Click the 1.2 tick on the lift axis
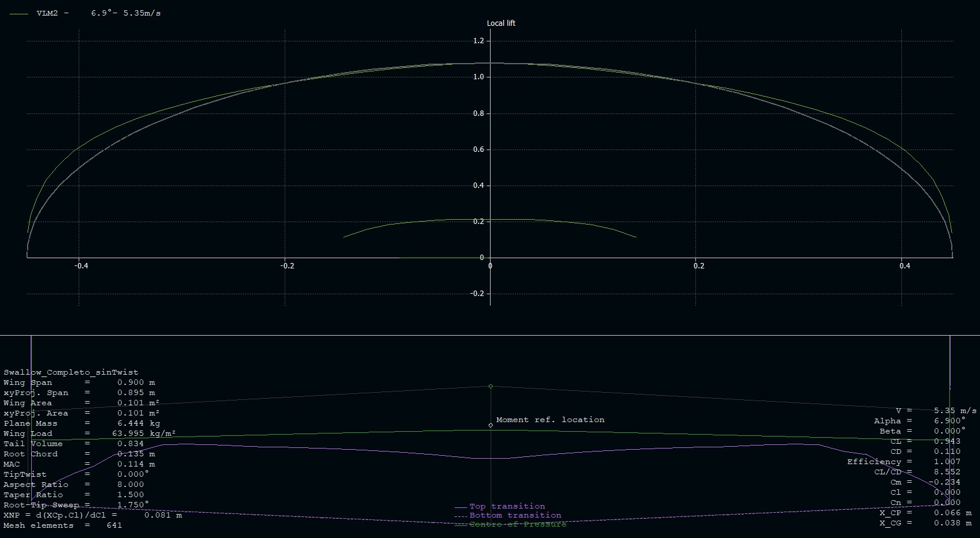Image resolution: width=980 pixels, height=538 pixels. point(478,41)
